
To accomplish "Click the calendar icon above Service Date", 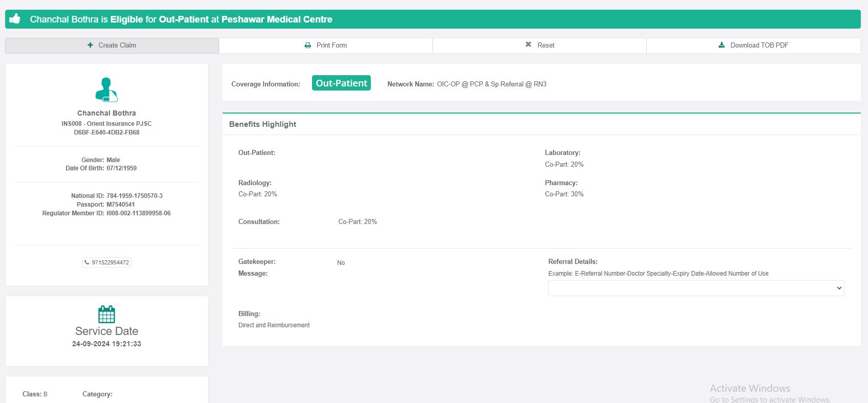I will pyautogui.click(x=106, y=314).
